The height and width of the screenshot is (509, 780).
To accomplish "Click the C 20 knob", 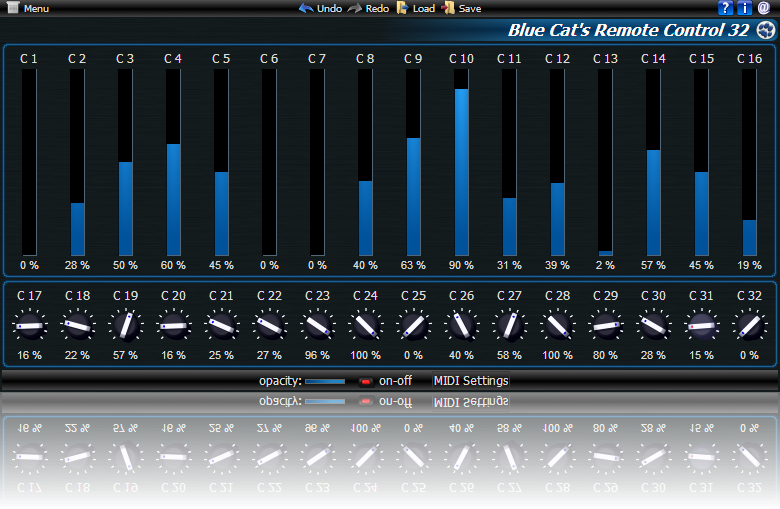I will coord(174,325).
